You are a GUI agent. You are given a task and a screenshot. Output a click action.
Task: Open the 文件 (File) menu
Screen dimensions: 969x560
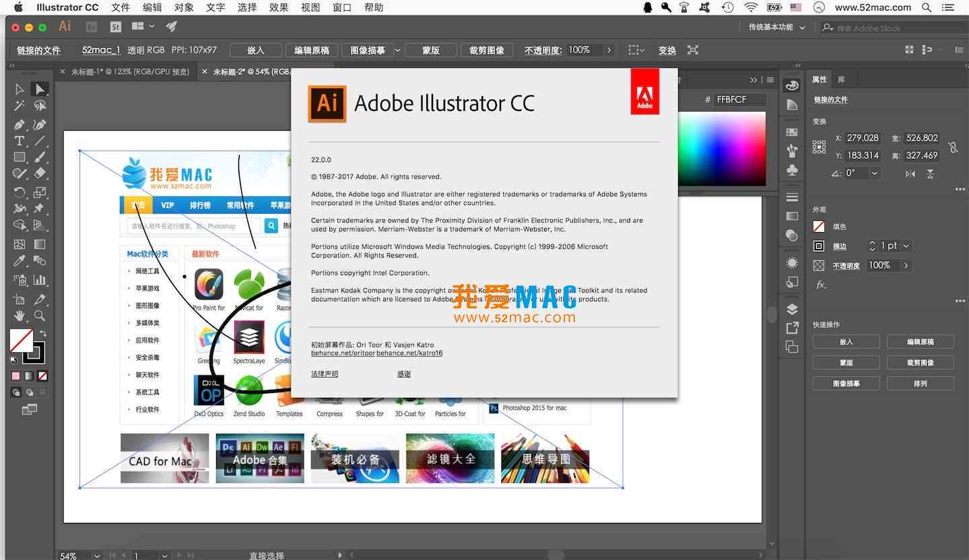pyautogui.click(x=121, y=7)
